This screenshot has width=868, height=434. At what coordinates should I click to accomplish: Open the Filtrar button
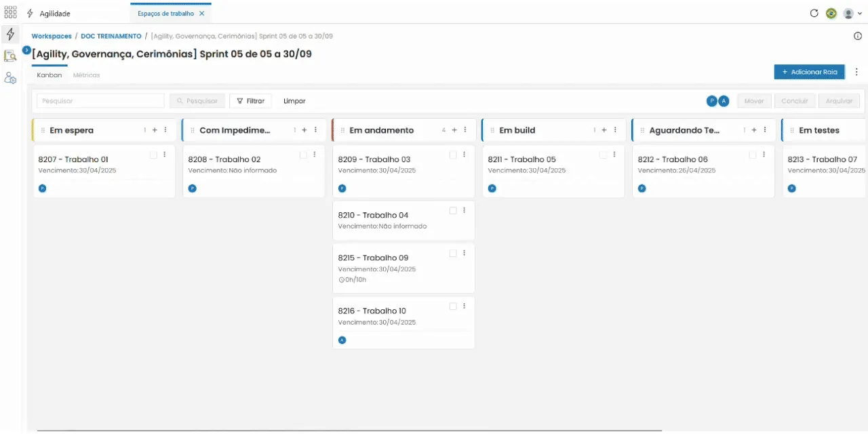(x=250, y=101)
